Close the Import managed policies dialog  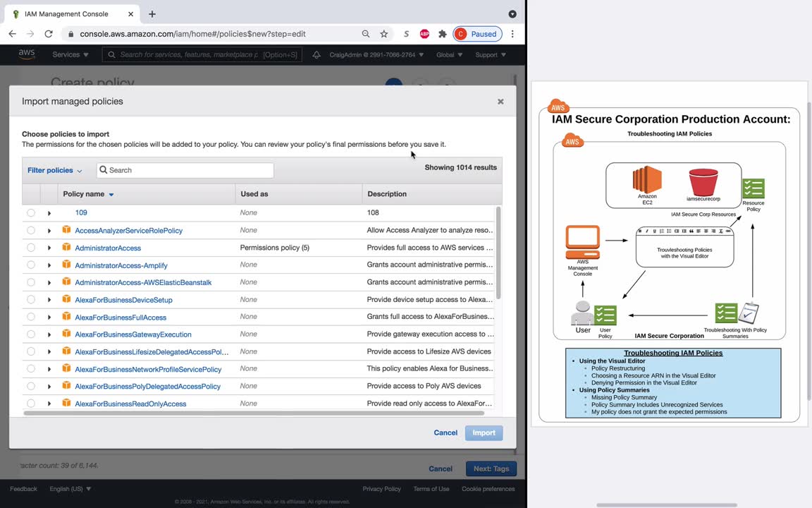point(500,102)
